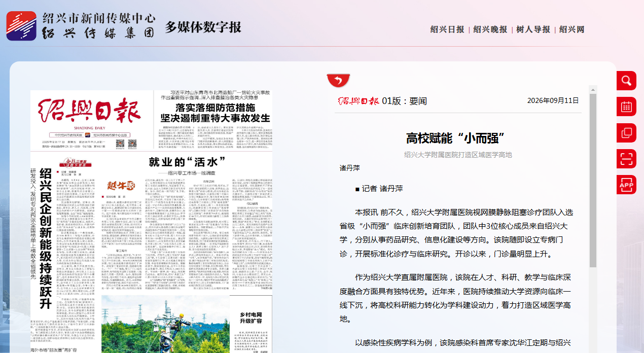Click the 绍兴市新闻传媒中心 header name
Image resolution: width=644 pixels, height=353 pixels.
click(99, 18)
